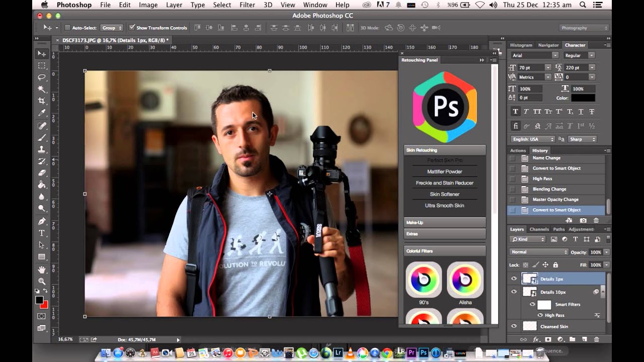
Task: Select the Magic Wand tool
Action: pyautogui.click(x=42, y=88)
